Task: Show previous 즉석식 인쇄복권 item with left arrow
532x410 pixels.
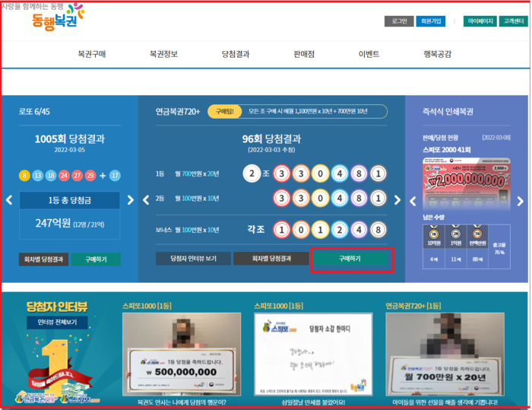Action: pos(413,201)
